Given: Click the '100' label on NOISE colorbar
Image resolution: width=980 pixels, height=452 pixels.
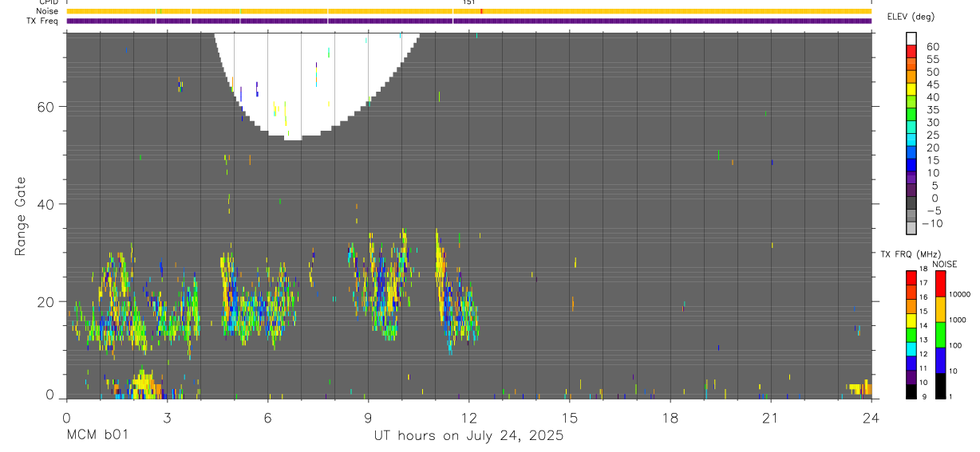Looking at the screenshot, I should tap(957, 345).
